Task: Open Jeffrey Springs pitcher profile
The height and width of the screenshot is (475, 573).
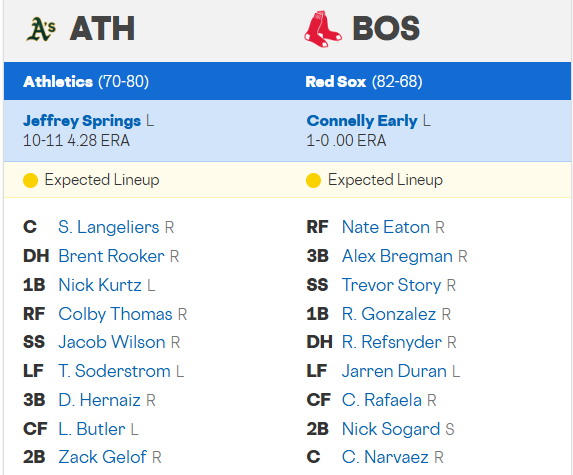Action: [82, 121]
